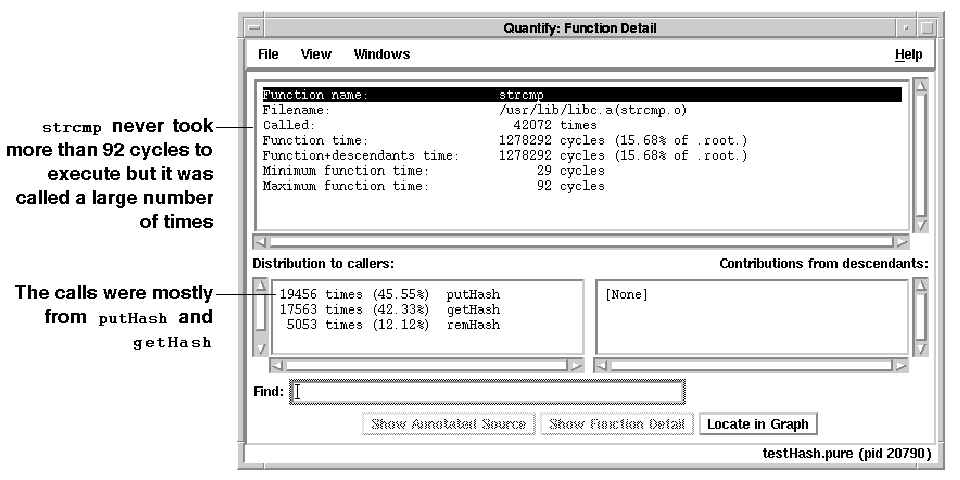Click up arrow of descendants list scrollbar

921,285
